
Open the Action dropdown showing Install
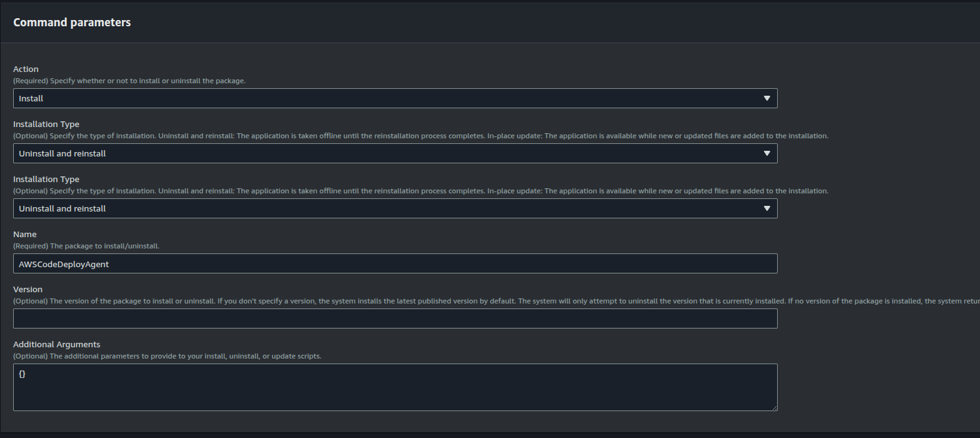pos(395,98)
